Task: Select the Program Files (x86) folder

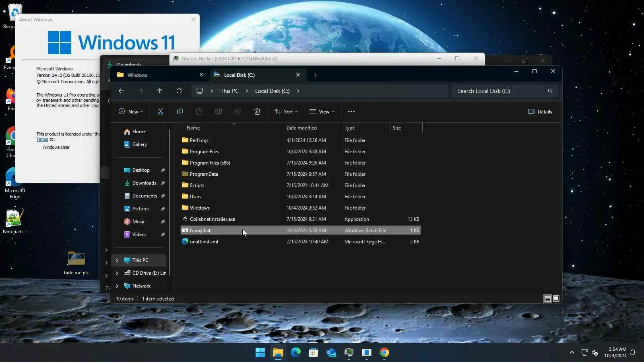Action: [301, 163]
